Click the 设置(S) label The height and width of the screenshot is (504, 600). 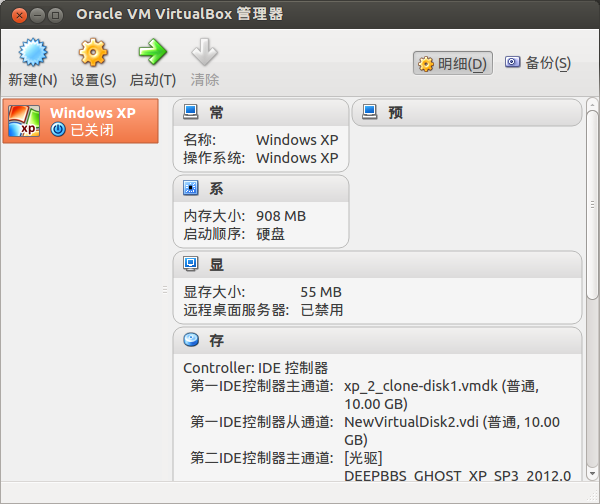click(x=93, y=80)
